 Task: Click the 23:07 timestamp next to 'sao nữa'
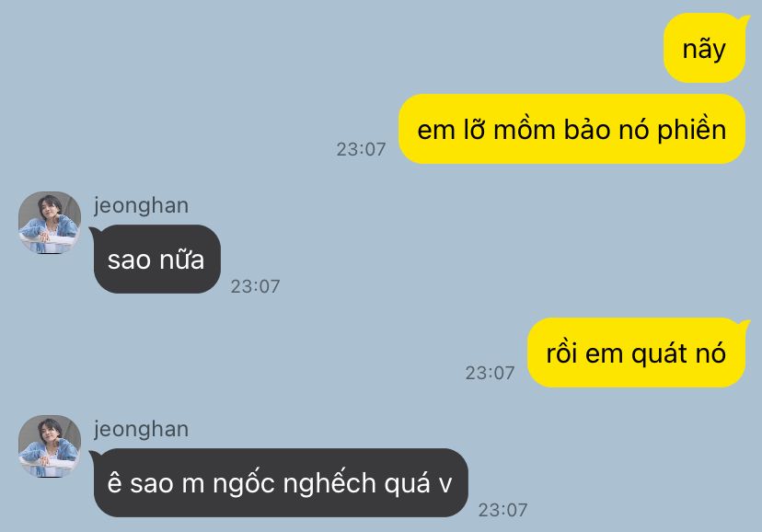click(x=255, y=286)
